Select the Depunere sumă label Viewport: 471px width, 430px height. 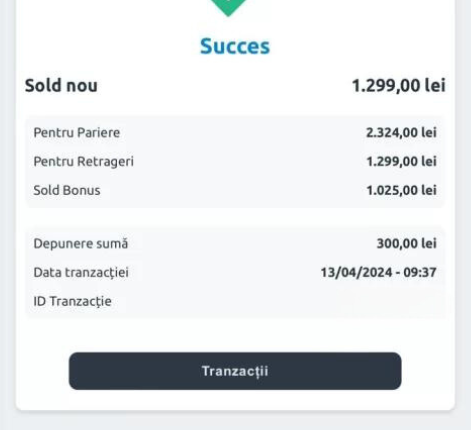point(81,244)
